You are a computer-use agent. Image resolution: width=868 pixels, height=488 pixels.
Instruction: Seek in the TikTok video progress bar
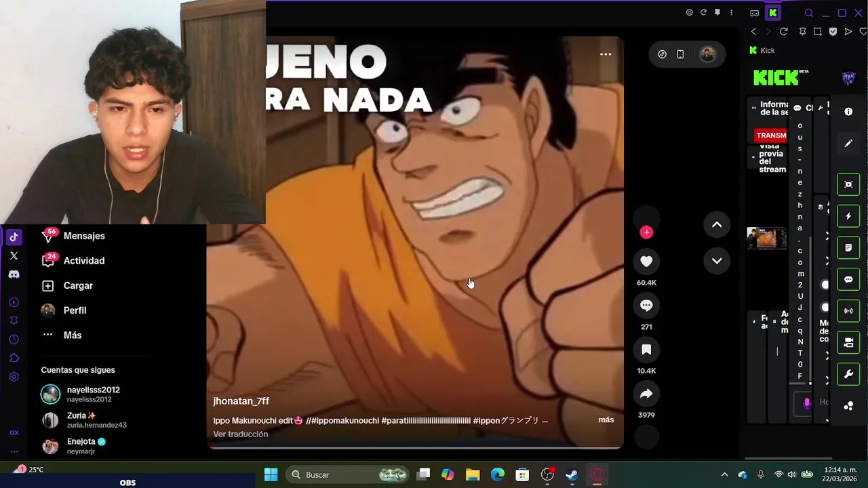(x=415, y=447)
